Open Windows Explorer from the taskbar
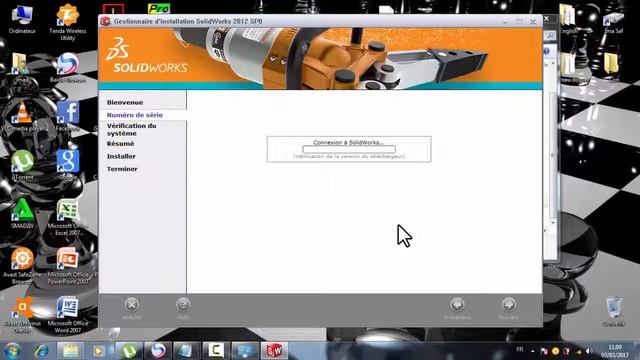The height and width of the screenshot is (360, 640). tap(70, 351)
